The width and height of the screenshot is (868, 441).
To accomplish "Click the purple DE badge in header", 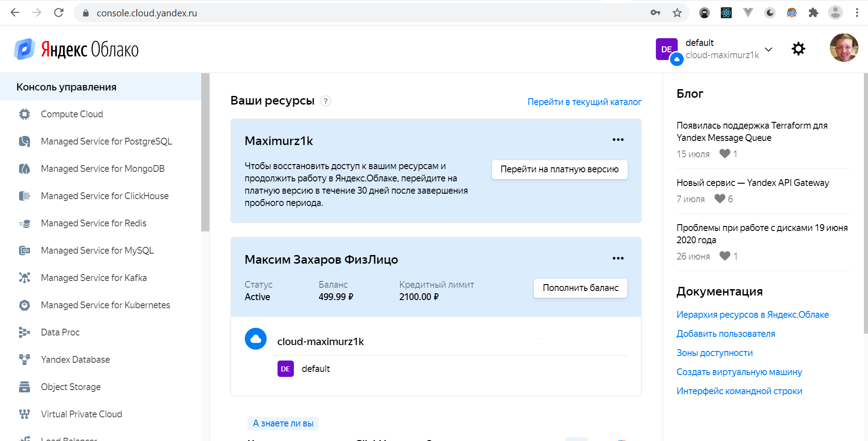I will click(x=667, y=49).
